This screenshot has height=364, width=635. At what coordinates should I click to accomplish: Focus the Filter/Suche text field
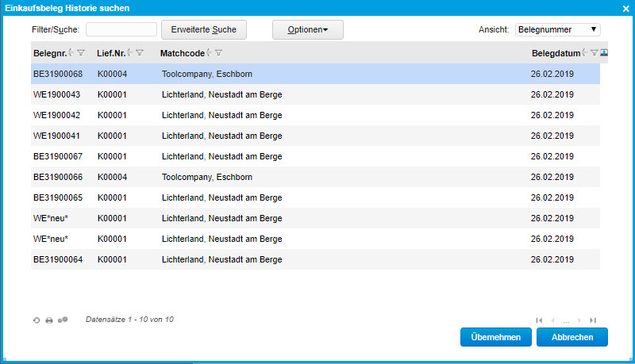121,29
